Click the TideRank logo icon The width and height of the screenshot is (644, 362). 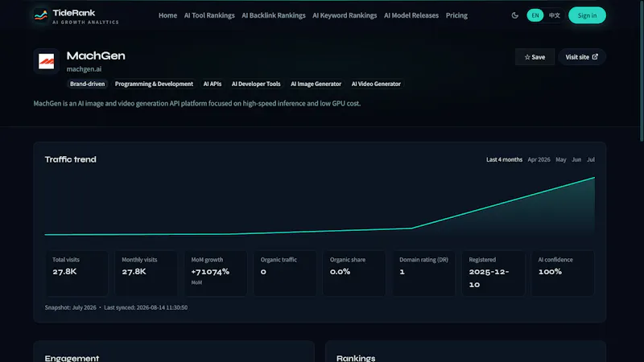[41, 15]
